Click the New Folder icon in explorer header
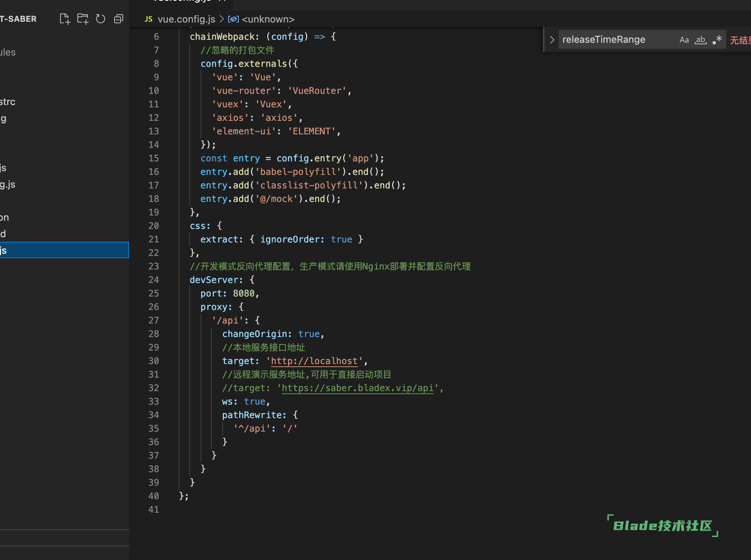751x560 pixels. click(x=83, y=19)
